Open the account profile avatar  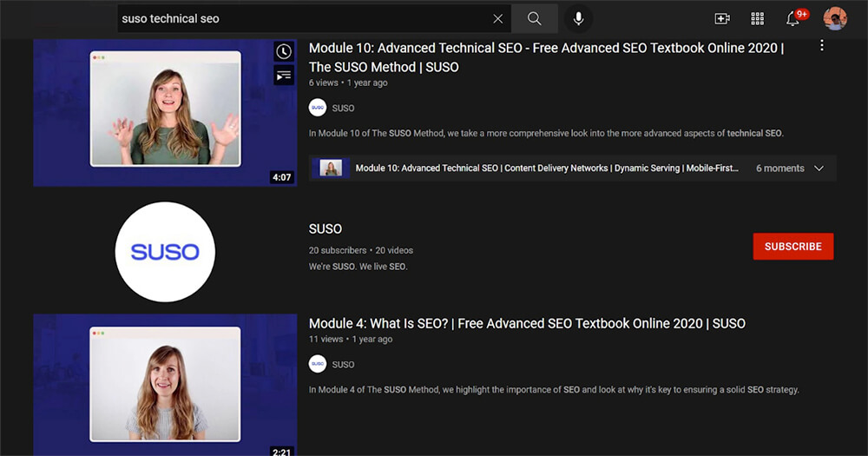[x=835, y=19]
